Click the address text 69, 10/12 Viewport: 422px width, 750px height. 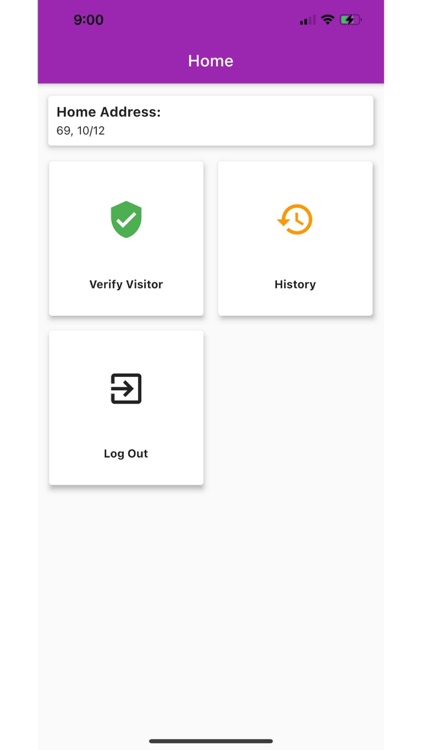[x=80, y=131]
